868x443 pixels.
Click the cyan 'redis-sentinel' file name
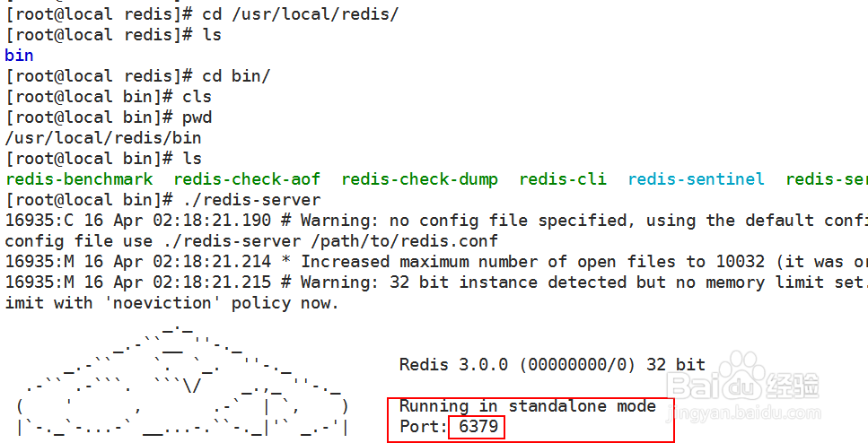696,179
